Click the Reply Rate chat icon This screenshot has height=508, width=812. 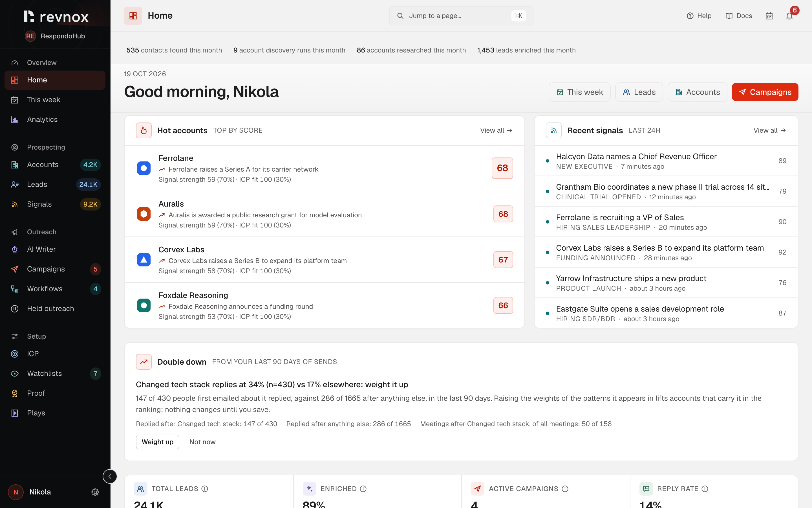(646, 489)
